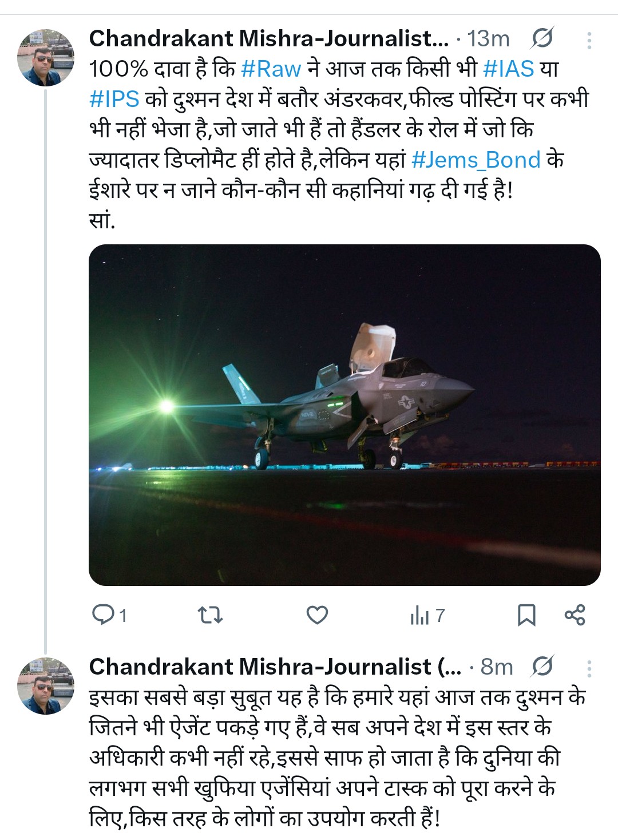Image resolution: width=618 pixels, height=840 pixels.
Task: Open author name on first tweet
Action: pos(269,39)
